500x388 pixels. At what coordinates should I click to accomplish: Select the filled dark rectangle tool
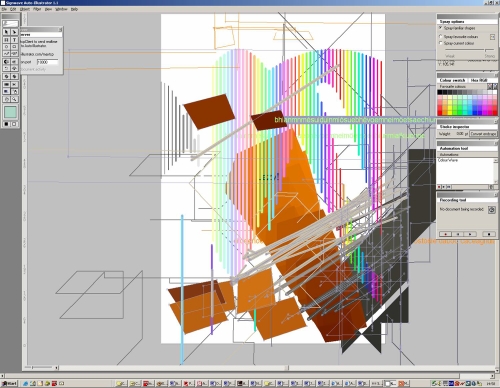(x=6, y=84)
